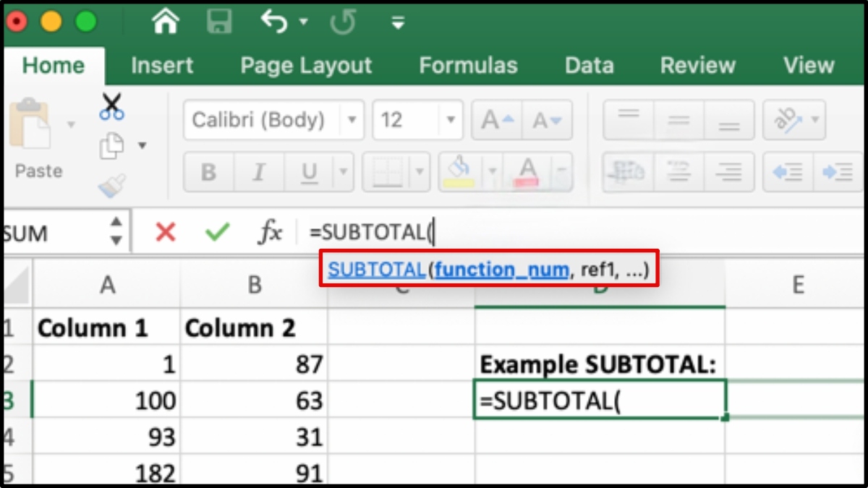This screenshot has width=868, height=488.
Task: Open the borders dropdown arrow
Action: [420, 172]
